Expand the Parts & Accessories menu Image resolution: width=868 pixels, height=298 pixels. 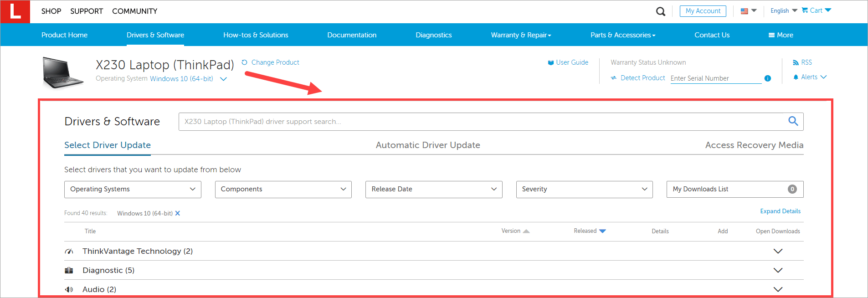(623, 35)
